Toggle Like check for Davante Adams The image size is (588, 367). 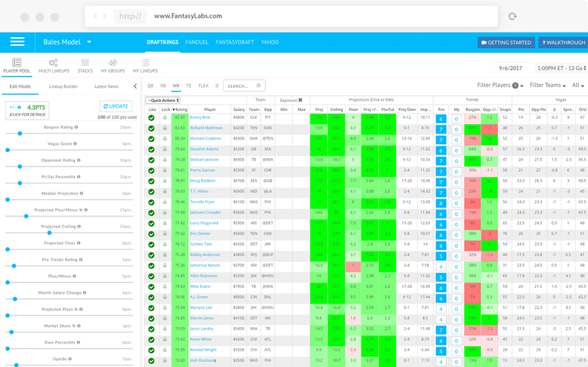[151, 149]
